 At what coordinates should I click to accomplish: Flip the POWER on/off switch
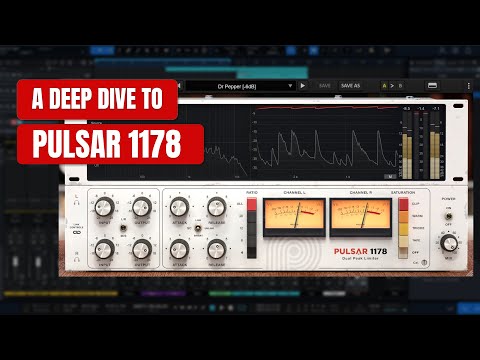(x=449, y=216)
